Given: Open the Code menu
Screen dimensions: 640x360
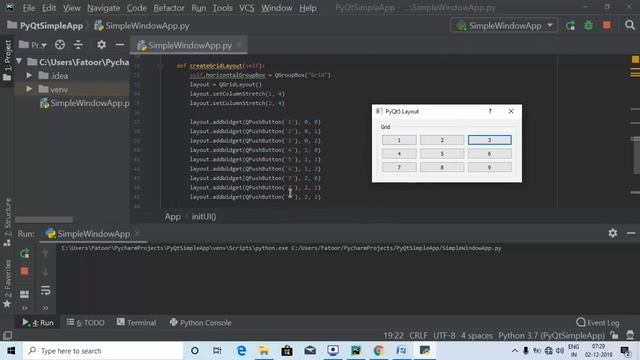Looking at the screenshot, I should click(x=136, y=8).
